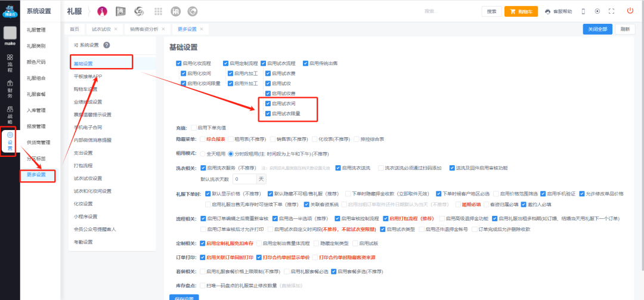The height and width of the screenshot is (300, 644).
Task: Toggle 启用化妆流程 checkbox
Action: click(x=179, y=63)
